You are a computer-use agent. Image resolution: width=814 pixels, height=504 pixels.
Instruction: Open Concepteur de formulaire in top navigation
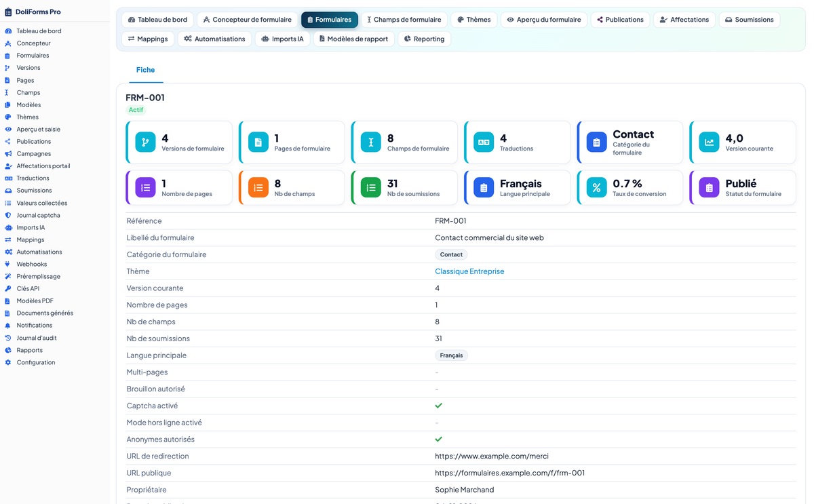[248, 20]
